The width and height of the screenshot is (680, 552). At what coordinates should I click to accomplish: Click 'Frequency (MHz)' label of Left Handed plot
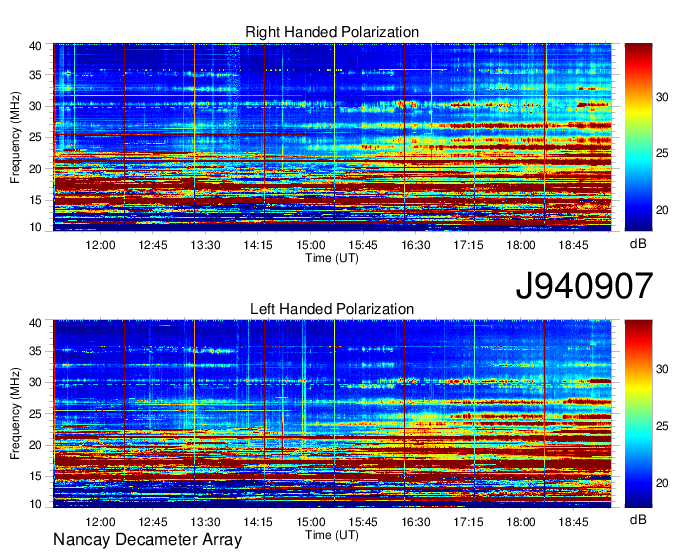[15, 414]
